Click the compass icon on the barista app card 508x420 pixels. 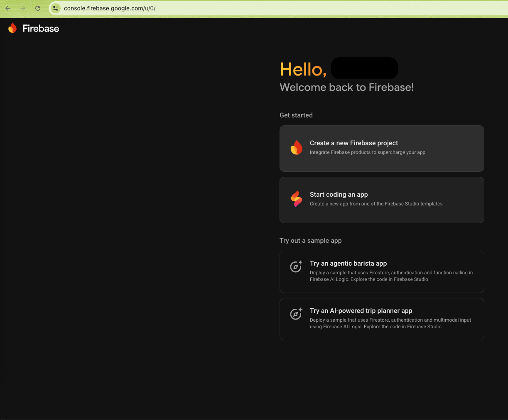coord(296,266)
